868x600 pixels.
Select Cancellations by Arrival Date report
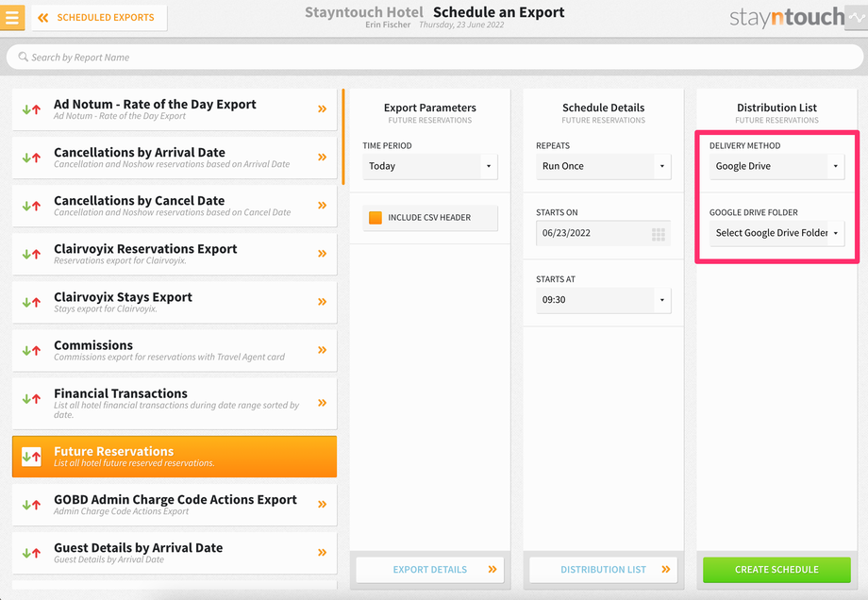[175, 158]
